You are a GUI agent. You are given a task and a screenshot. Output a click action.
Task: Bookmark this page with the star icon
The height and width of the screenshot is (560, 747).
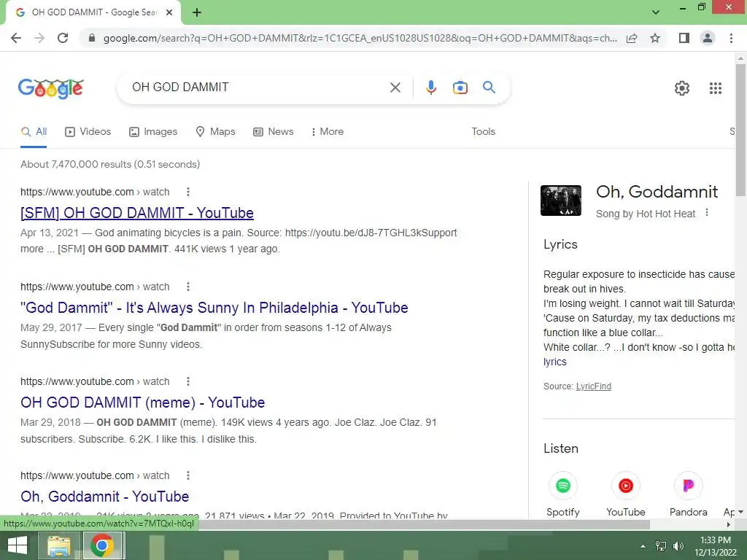[x=655, y=38]
